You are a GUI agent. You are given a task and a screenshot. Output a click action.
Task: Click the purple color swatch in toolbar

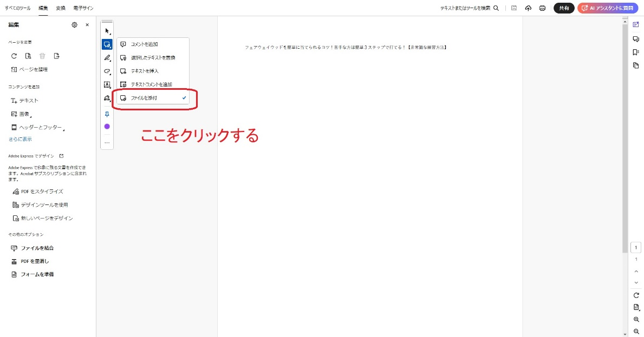[x=107, y=126]
